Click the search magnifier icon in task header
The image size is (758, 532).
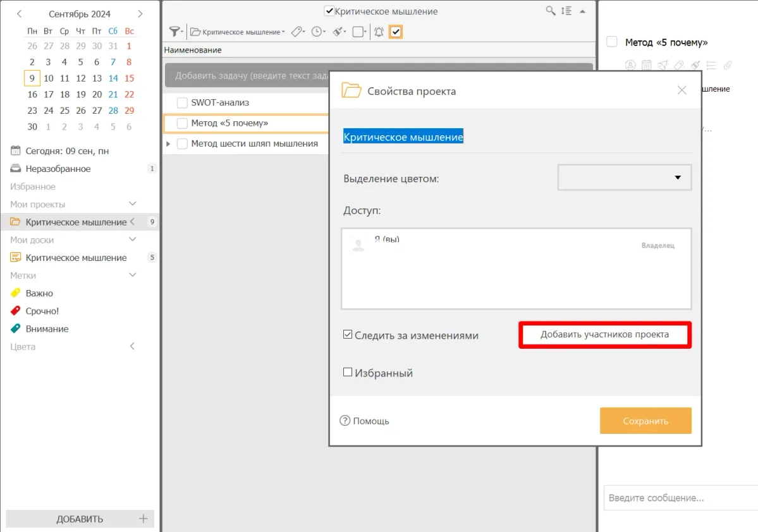(x=551, y=11)
